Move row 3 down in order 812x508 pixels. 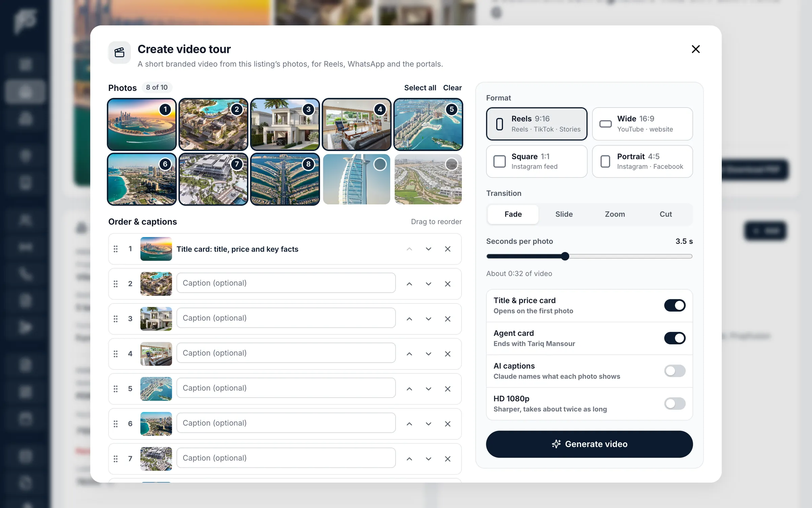click(428, 319)
